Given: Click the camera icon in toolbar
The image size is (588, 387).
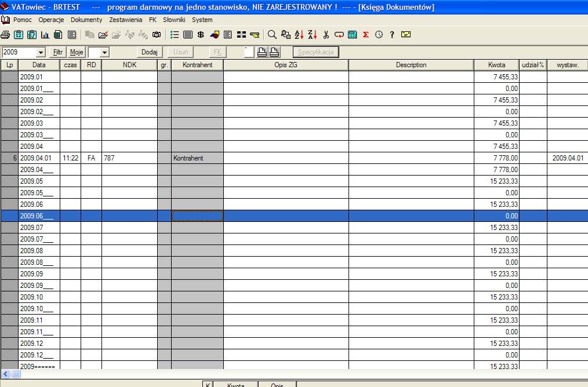Looking at the screenshot, I should (157, 35).
